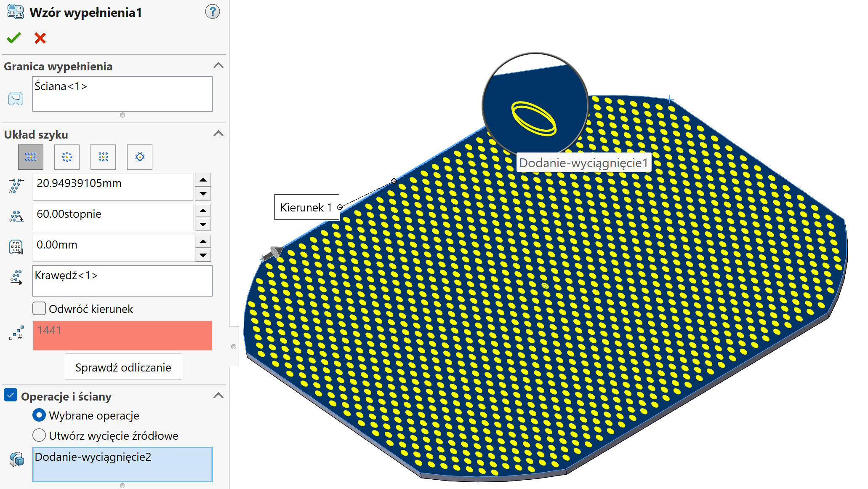Select polygon pattern layout icon
The height and width of the screenshot is (489, 868).
coord(140,157)
